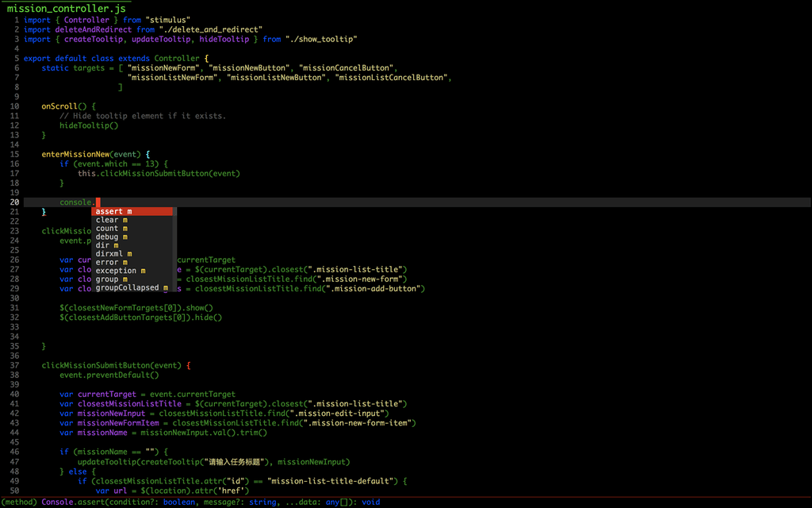
Task: Choose 'group' in the completion popup
Action: click(107, 279)
